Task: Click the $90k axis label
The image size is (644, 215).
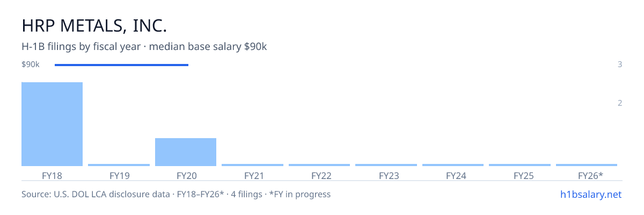Action: pos(31,64)
